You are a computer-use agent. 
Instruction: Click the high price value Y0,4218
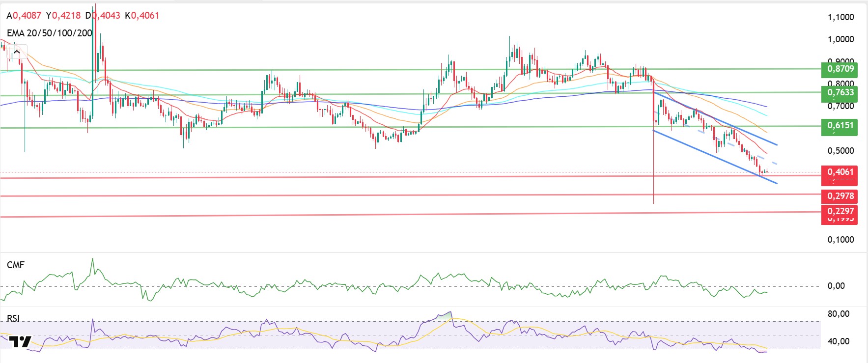[x=63, y=15]
